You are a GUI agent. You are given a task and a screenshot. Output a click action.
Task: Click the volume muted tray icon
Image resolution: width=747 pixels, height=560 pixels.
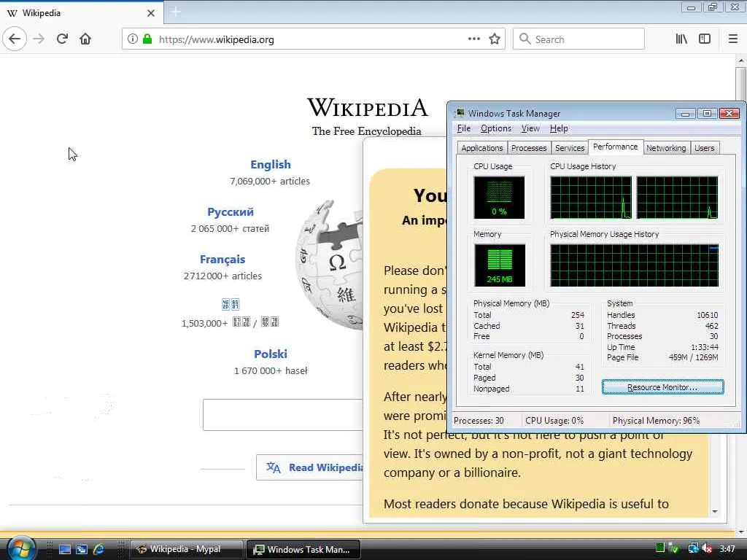(706, 548)
